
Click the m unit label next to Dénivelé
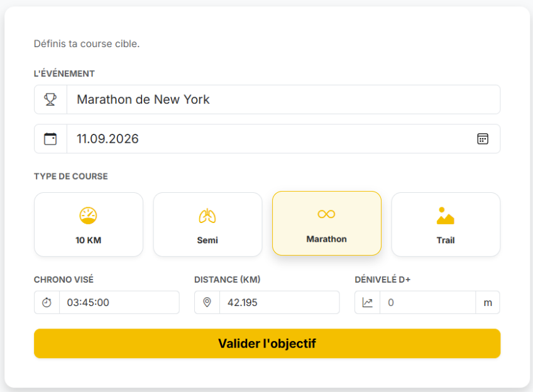pyautogui.click(x=488, y=302)
